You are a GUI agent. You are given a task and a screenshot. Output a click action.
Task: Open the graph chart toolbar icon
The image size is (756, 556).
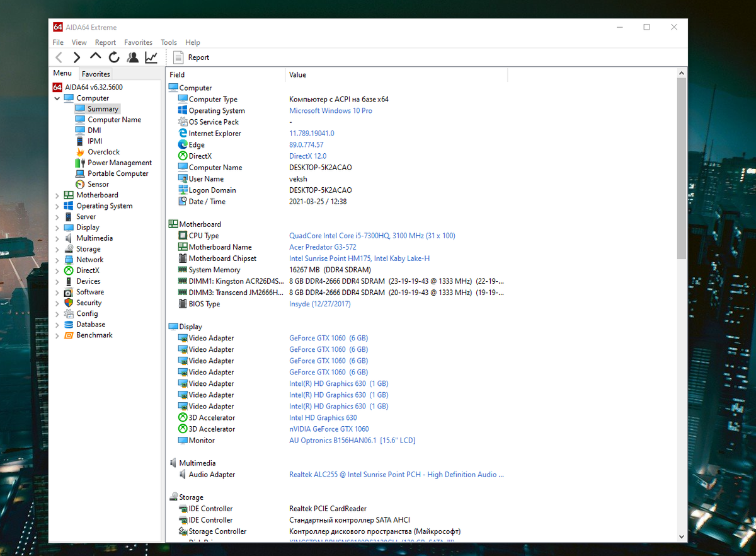click(151, 57)
